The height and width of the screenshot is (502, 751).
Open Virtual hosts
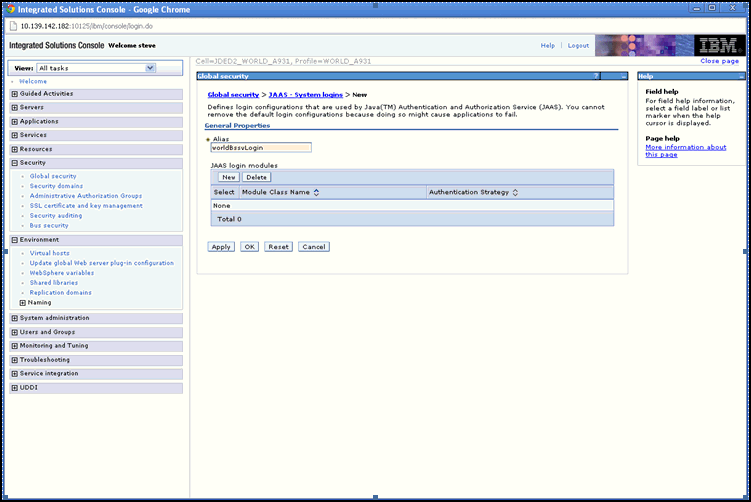pyautogui.click(x=49, y=253)
